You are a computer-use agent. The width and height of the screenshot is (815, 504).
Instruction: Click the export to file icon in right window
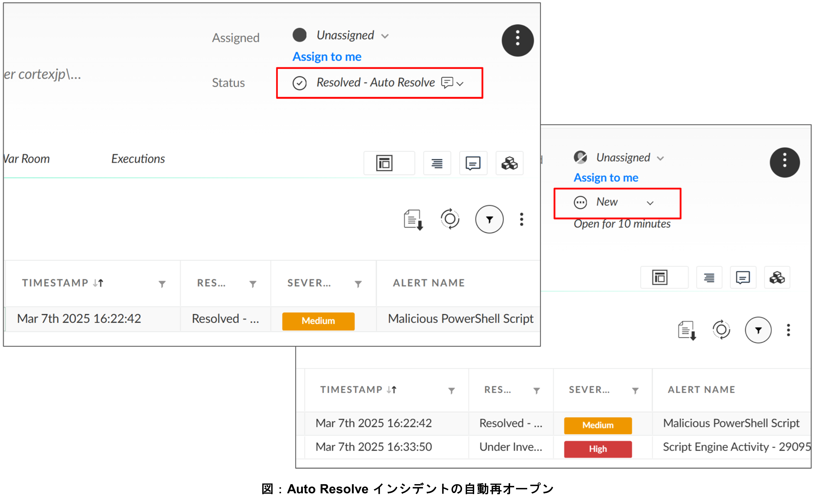click(x=687, y=330)
